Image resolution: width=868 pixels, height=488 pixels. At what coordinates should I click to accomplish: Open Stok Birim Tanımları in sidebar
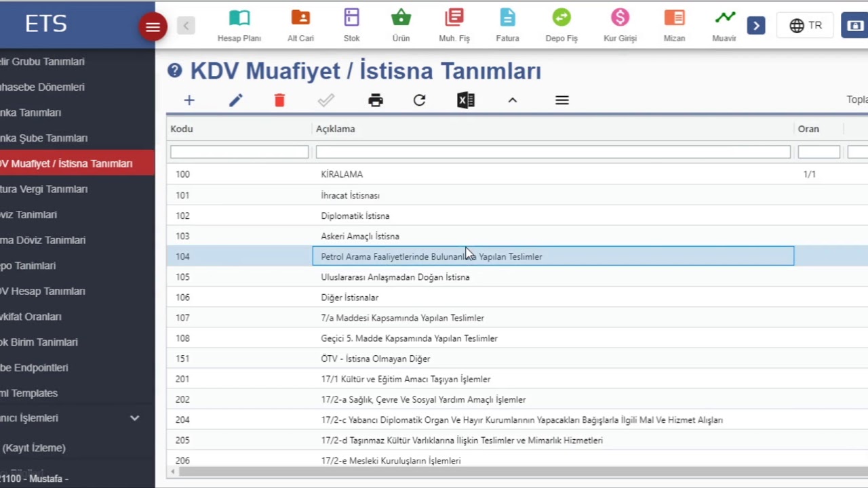[77, 342]
